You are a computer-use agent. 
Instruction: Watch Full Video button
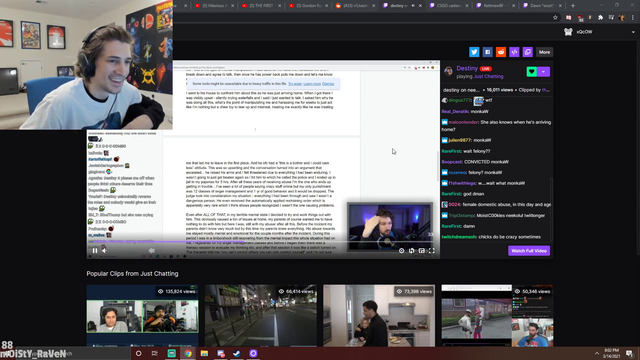[x=529, y=251]
